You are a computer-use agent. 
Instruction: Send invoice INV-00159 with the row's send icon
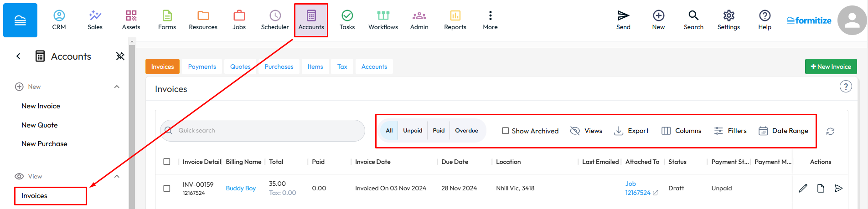[838, 188]
